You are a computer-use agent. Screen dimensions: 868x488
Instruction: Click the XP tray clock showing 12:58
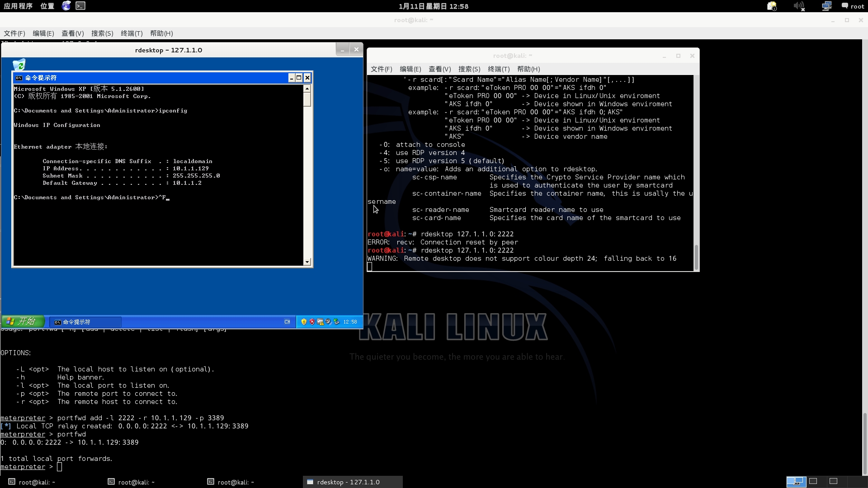(350, 322)
